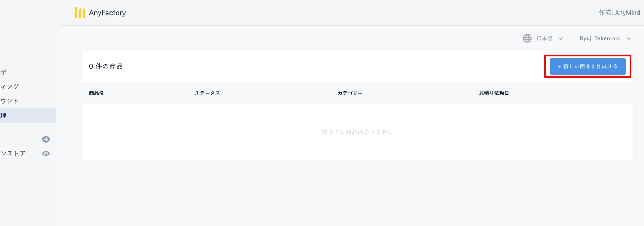Click the AnyFactory yellow logo icon
This screenshot has height=226, width=644.
80,13
